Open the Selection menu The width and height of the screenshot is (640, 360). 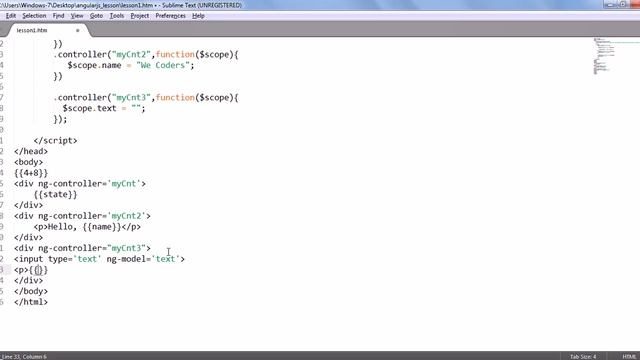coord(34,16)
